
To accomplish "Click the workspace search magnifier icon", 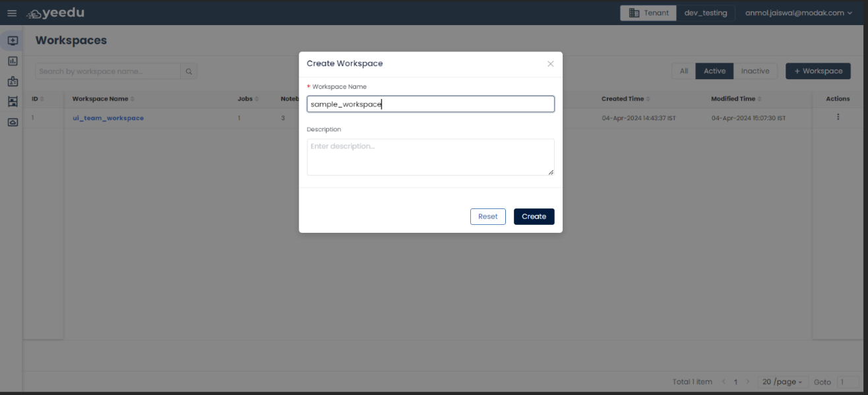I will tap(189, 71).
